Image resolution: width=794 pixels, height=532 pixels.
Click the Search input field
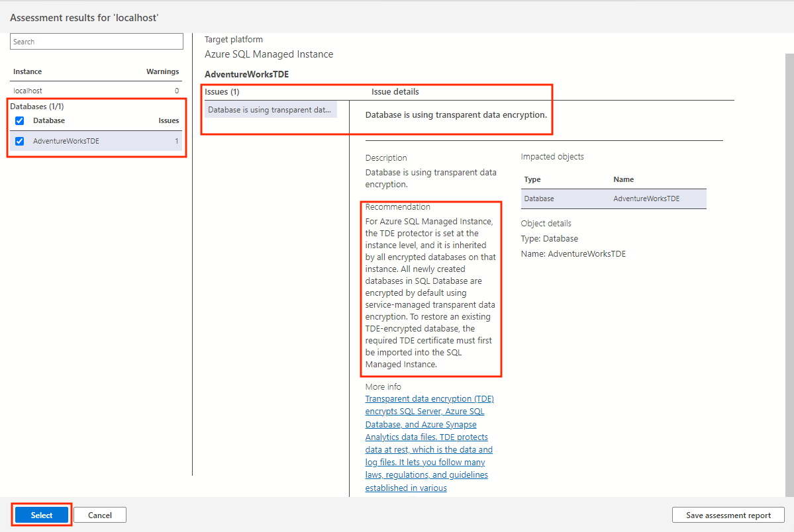click(96, 42)
